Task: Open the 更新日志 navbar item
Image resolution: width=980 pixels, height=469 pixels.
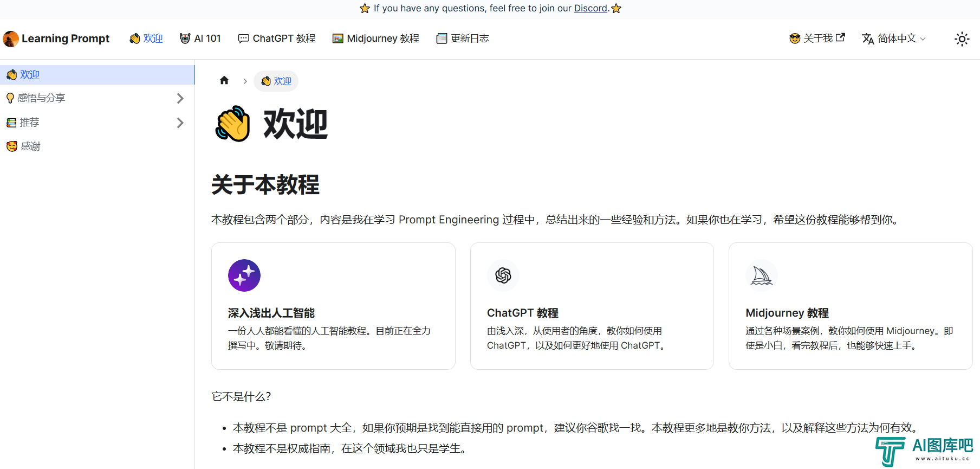Action: [x=463, y=38]
